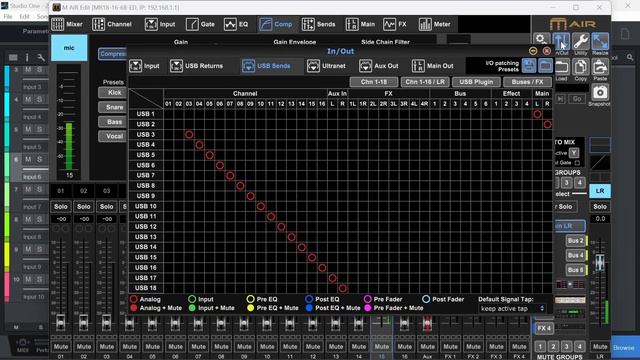Mute channel 01 strip
Viewport: 640px width, 360px height.
[61, 347]
